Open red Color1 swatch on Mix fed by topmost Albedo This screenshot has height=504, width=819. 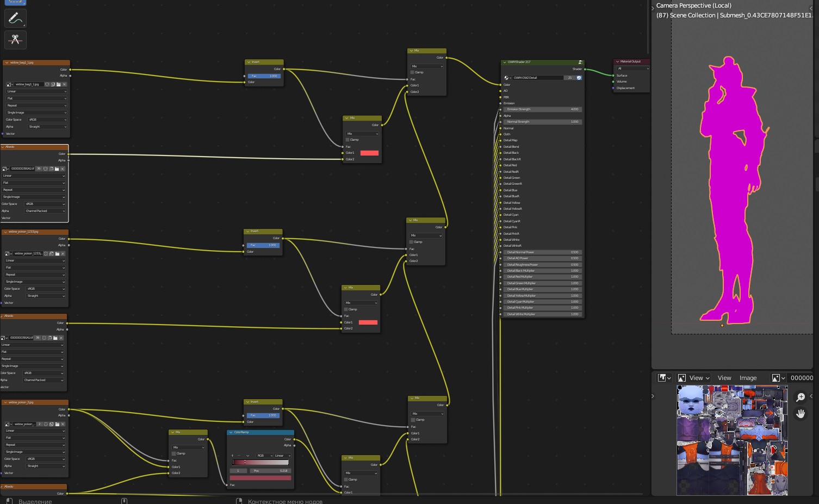[x=369, y=153]
